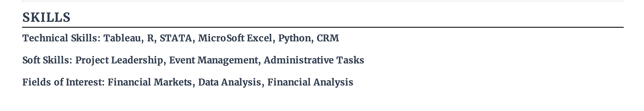Click the Data Analysis text
Screen dimensions: 644x111
(229, 83)
